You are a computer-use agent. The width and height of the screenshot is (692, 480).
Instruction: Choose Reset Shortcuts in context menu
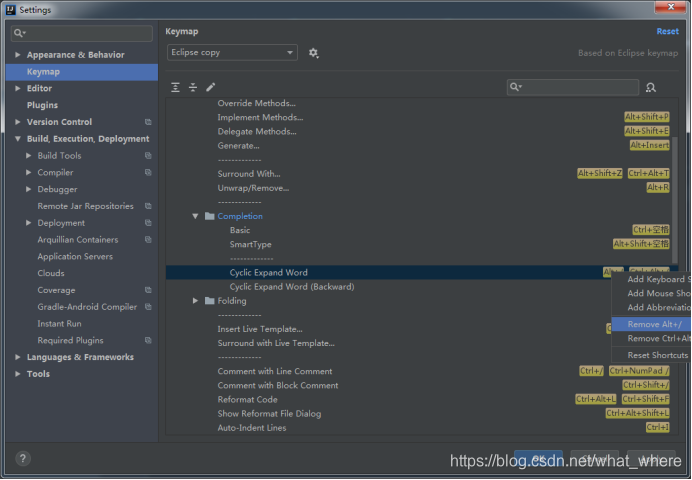tap(651, 355)
